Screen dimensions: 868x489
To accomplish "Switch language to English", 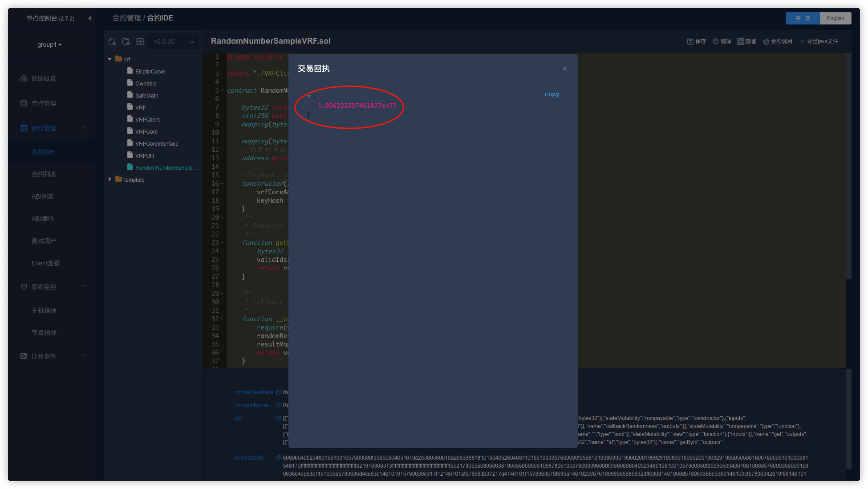I will tap(835, 18).
